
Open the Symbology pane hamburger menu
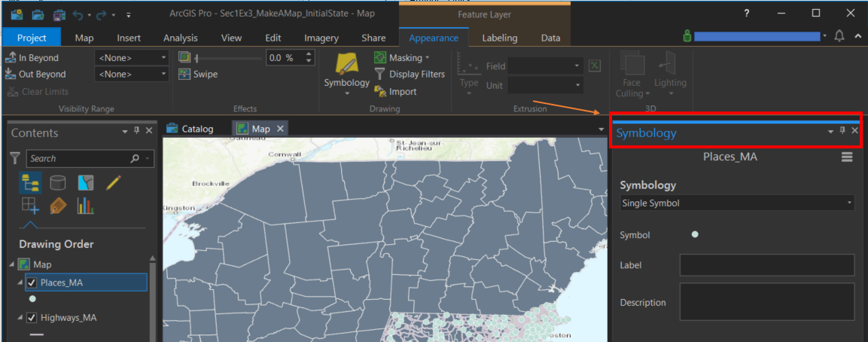847,157
